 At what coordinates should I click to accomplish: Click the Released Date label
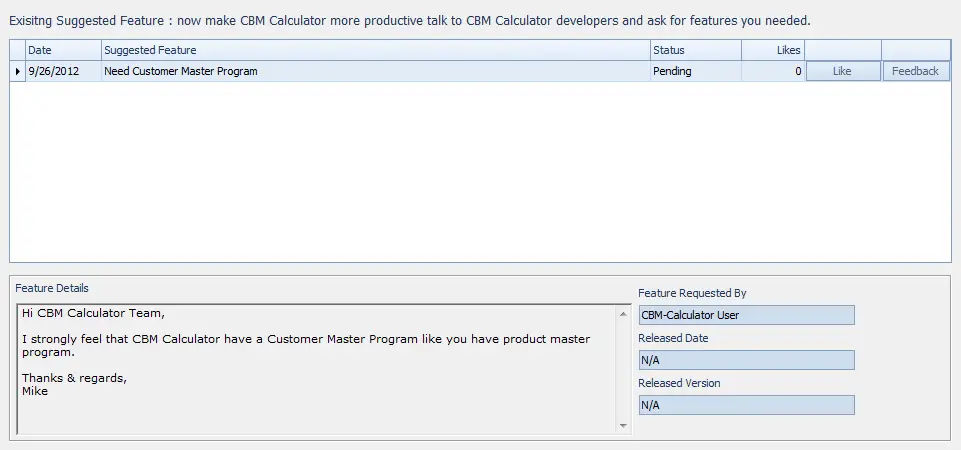coord(673,338)
